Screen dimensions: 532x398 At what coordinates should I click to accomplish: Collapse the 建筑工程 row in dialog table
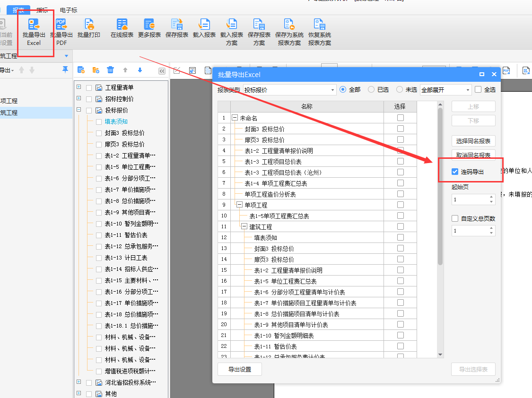pos(244,226)
